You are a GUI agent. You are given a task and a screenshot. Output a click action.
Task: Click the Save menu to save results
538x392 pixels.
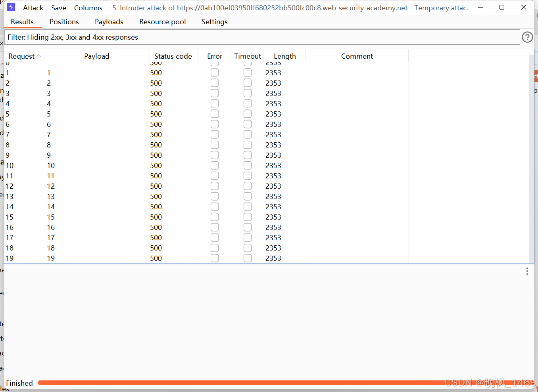tap(58, 7)
